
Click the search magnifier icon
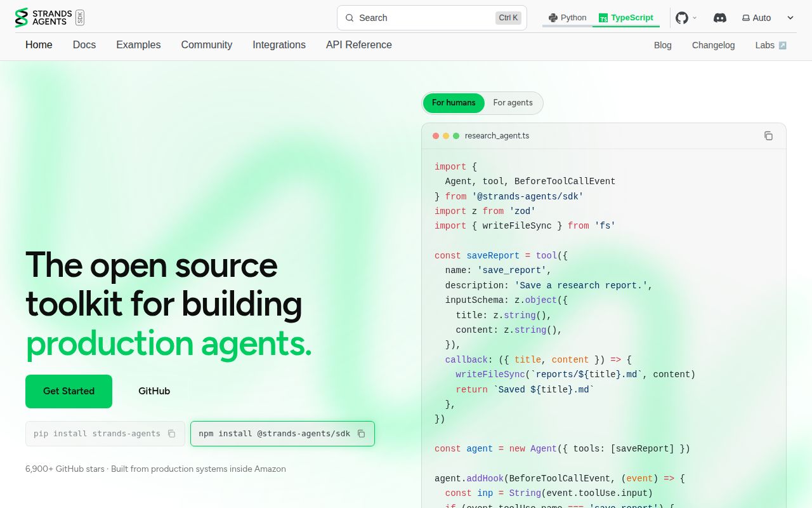(x=349, y=18)
